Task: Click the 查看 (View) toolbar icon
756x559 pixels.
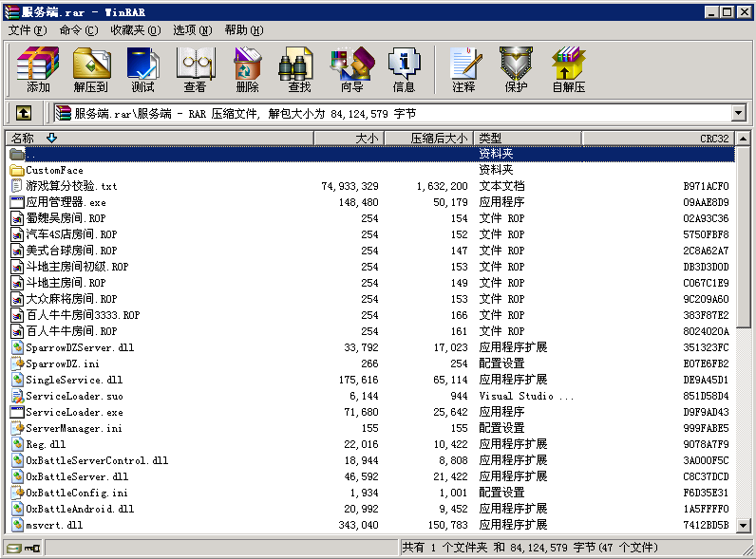Action: tap(195, 69)
